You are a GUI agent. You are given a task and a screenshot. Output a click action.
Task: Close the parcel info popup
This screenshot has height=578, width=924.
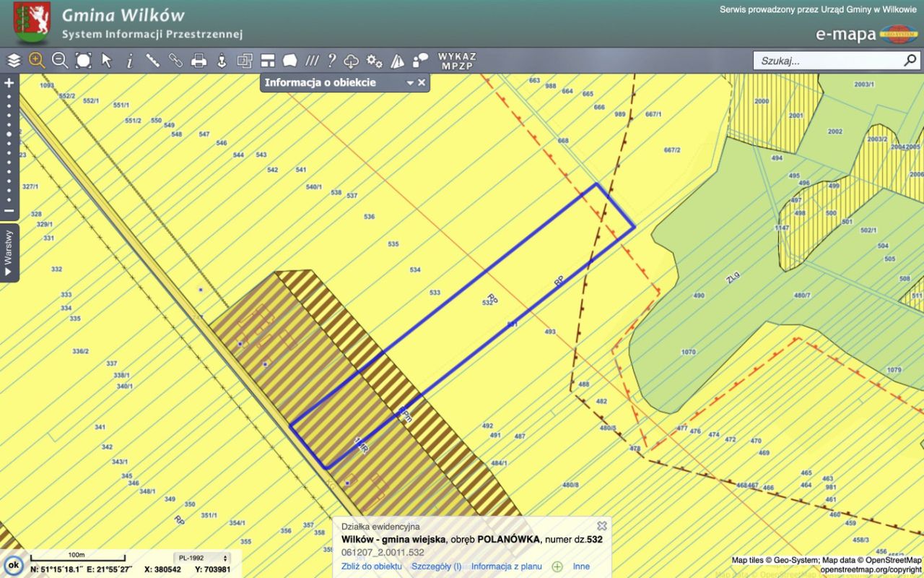[x=601, y=526]
